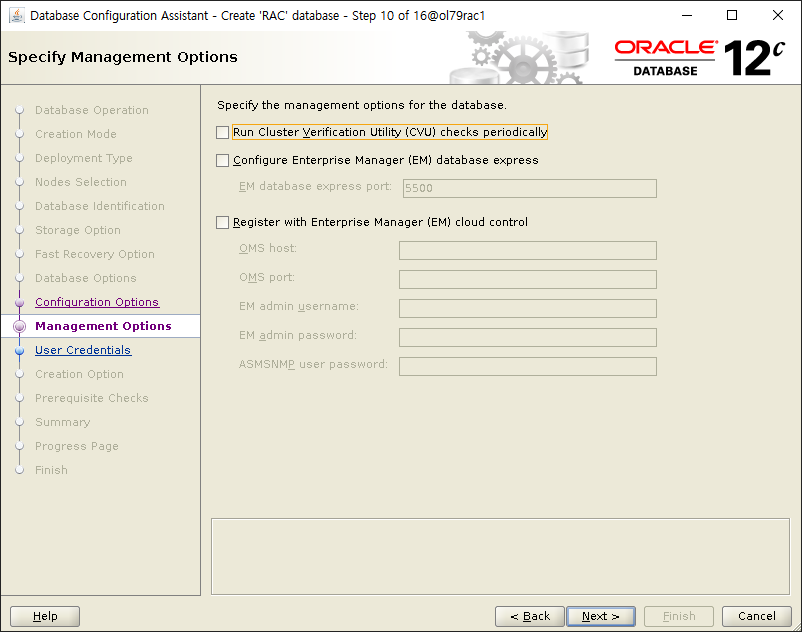Click Progress Page step in sidebar
The width and height of the screenshot is (802, 632).
pyautogui.click(x=77, y=446)
